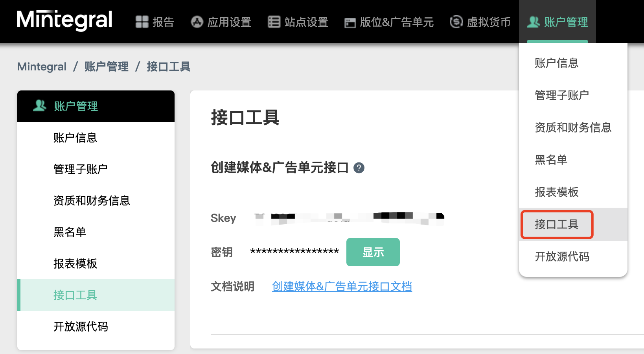
Task: Open 开放源代码 in the dropdown menu
Action: [x=562, y=256]
